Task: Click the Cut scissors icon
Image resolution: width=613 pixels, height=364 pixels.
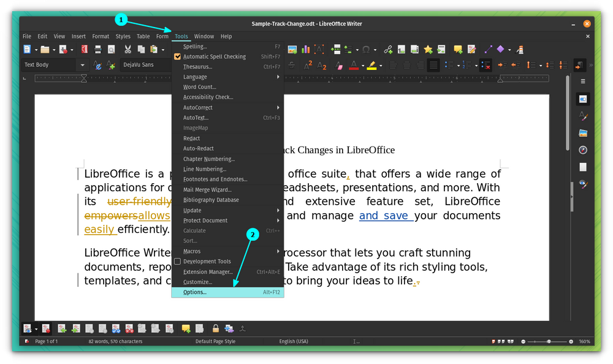Action: pyautogui.click(x=128, y=50)
